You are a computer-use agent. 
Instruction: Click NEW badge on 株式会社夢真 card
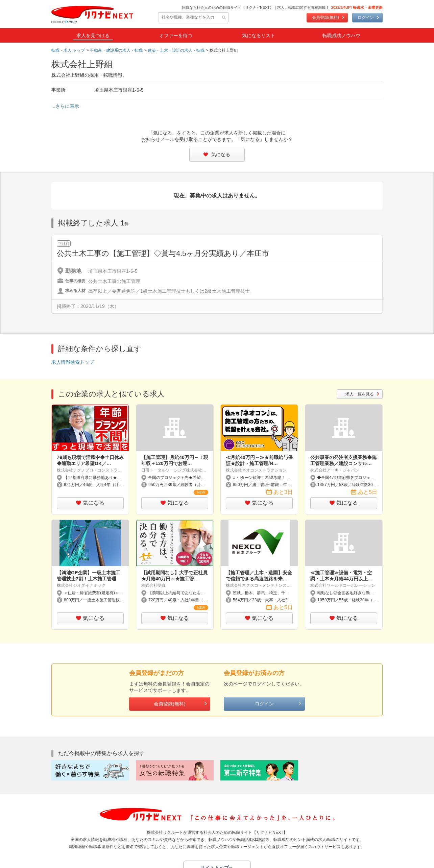(x=201, y=607)
